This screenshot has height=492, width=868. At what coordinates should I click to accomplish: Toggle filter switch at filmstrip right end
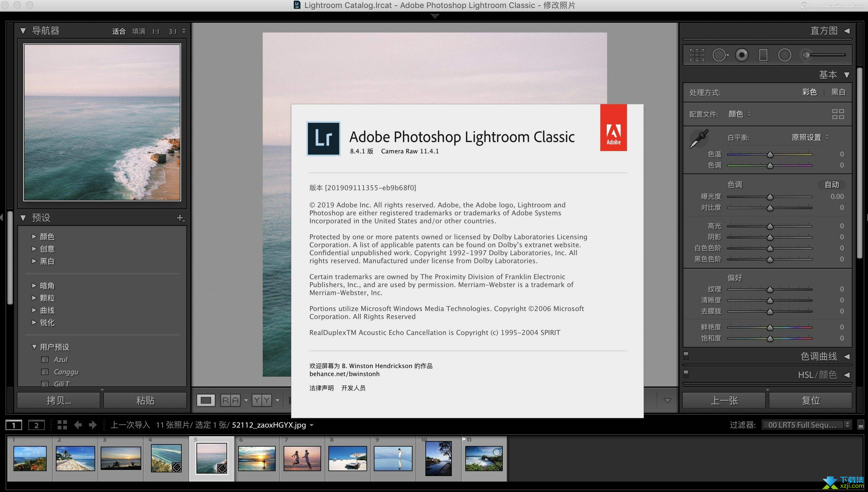tap(861, 425)
